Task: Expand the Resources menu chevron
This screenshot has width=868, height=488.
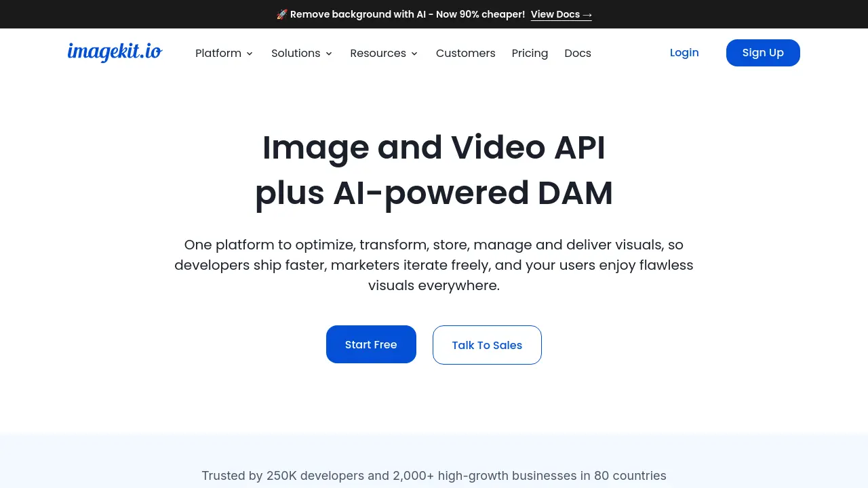Action: 414,54
